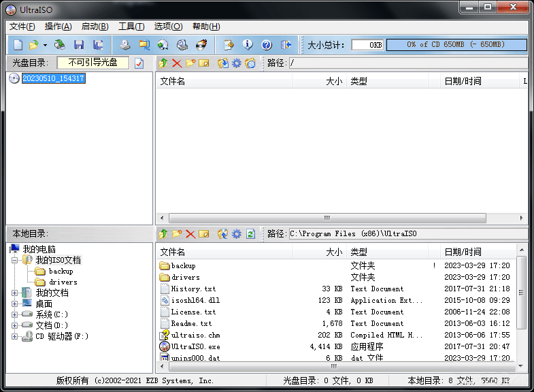Save the image with the floppy disk icon
The image size is (534, 392).
(79, 45)
